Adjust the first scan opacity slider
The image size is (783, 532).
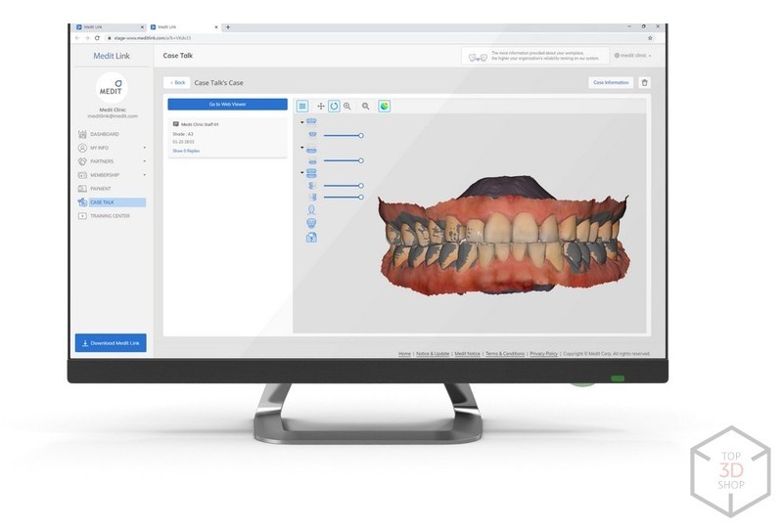pyautogui.click(x=360, y=135)
